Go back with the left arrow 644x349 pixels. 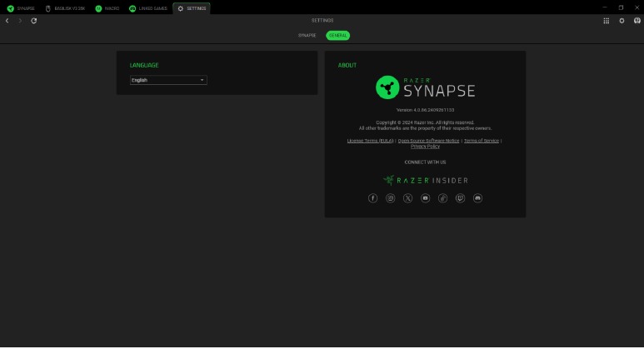point(7,21)
